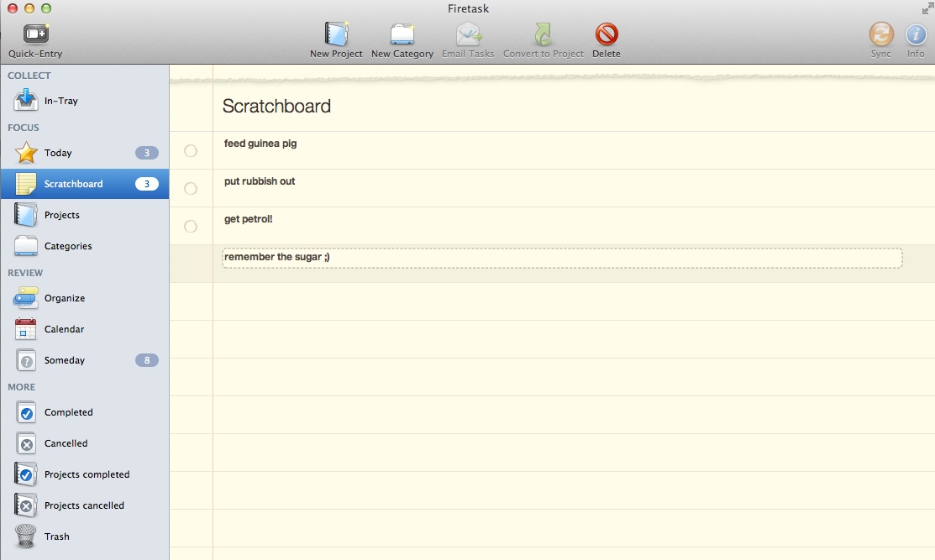Image resolution: width=935 pixels, height=560 pixels.
Task: View the Someday task list
Action: coord(64,360)
